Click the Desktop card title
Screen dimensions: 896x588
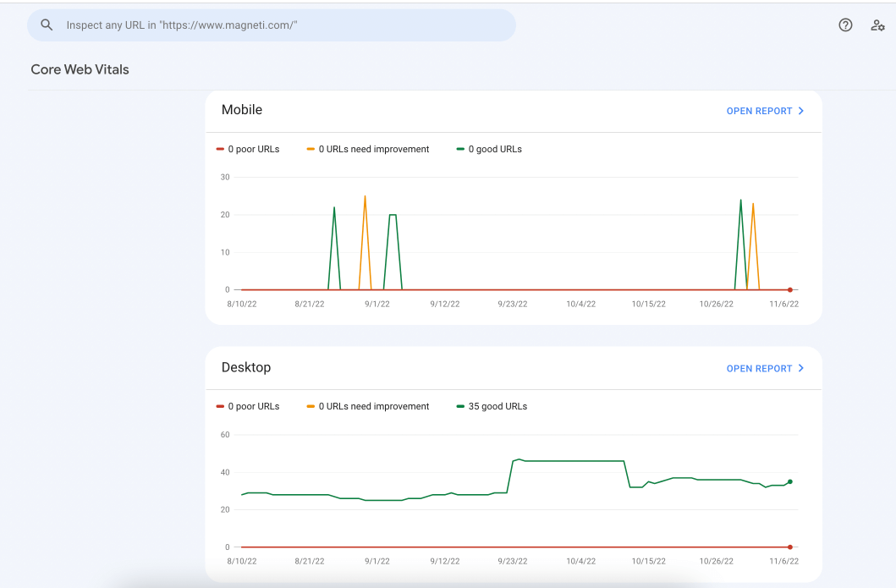coord(246,367)
